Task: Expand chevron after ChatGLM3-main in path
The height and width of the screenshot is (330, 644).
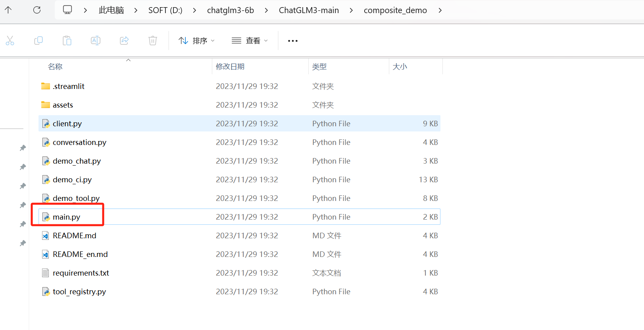Action: pos(351,10)
